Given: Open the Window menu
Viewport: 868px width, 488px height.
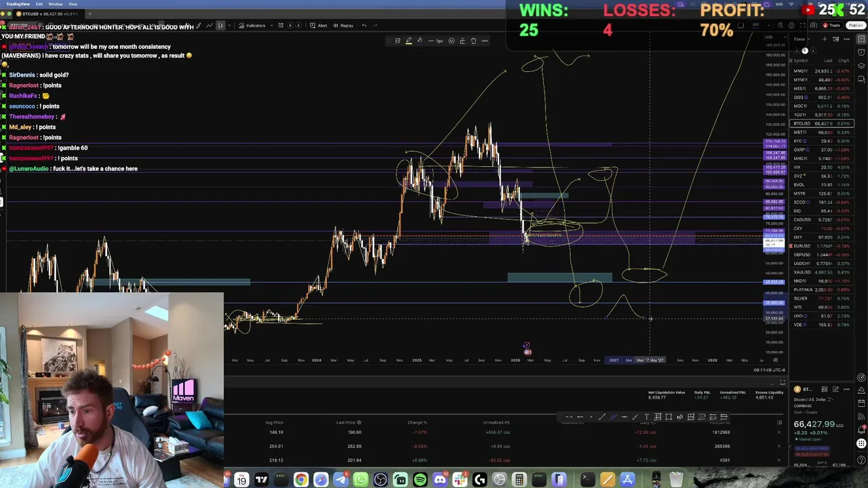Looking at the screenshot, I should click(56, 4).
